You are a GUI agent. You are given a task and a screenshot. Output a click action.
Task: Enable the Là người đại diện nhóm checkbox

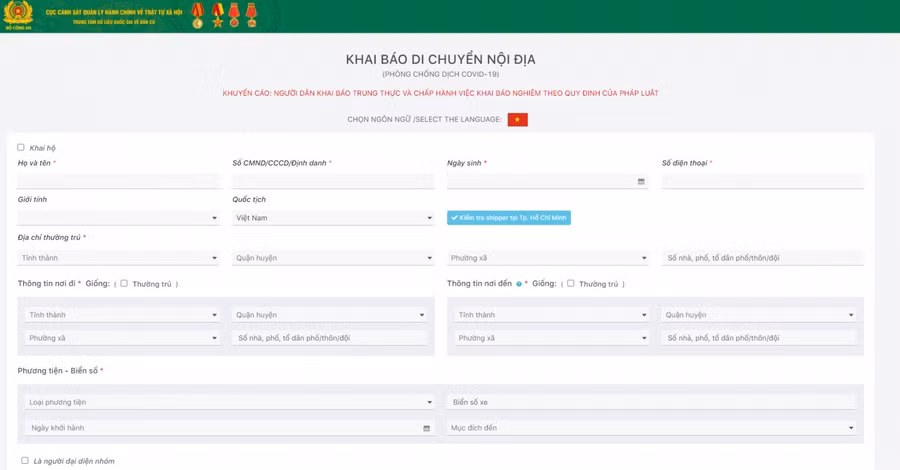[x=25, y=460]
